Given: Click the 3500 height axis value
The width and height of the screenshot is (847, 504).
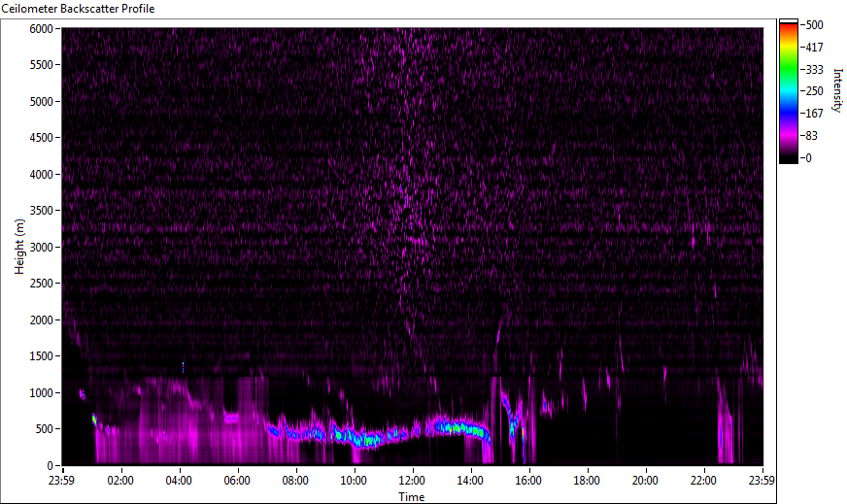Looking at the screenshot, I should (41, 211).
